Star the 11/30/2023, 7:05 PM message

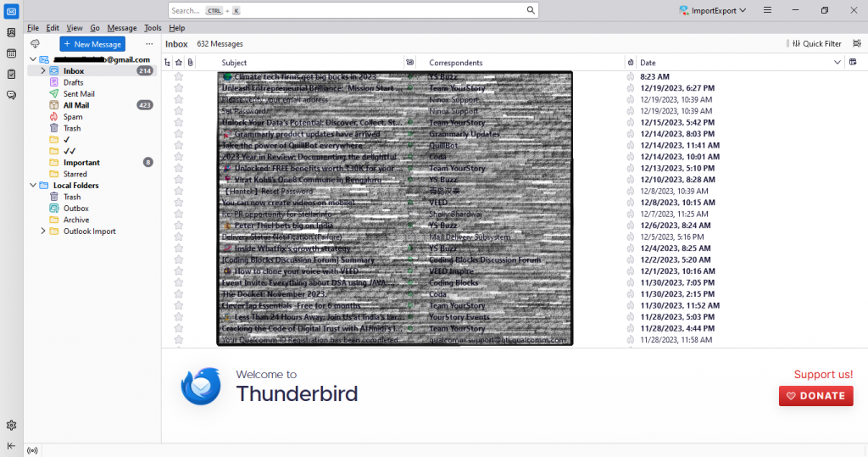pos(179,282)
